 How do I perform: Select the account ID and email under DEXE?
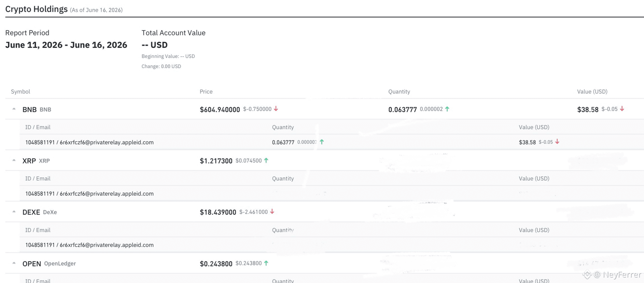pyautogui.click(x=89, y=245)
